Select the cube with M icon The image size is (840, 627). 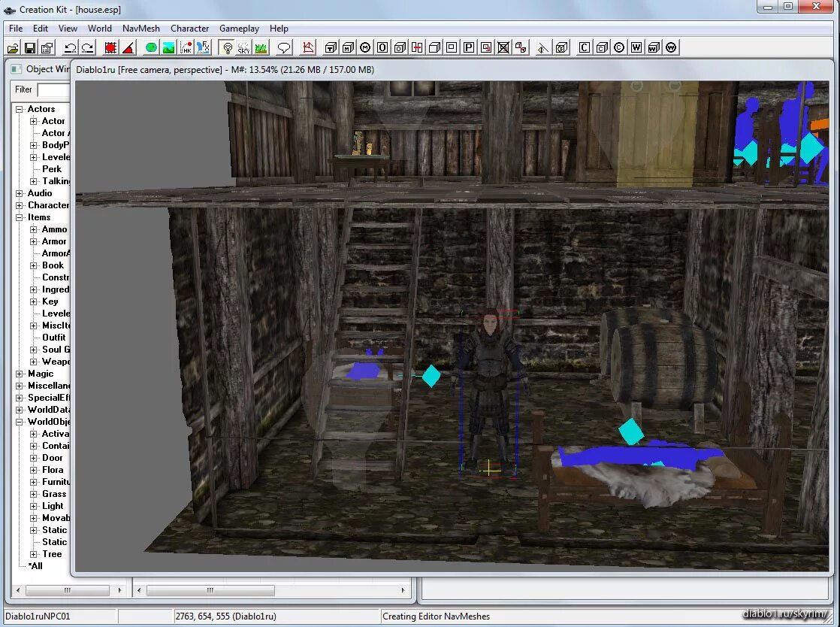click(x=348, y=47)
